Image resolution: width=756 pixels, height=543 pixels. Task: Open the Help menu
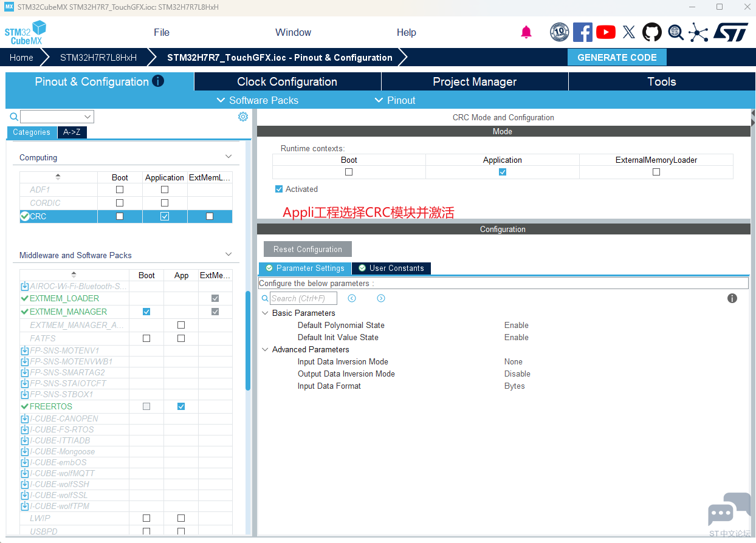[x=407, y=32]
